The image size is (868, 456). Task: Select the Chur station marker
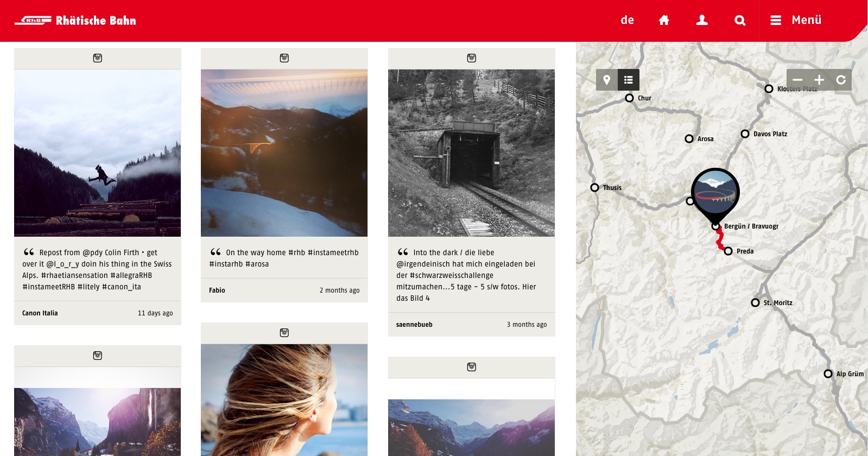point(629,98)
